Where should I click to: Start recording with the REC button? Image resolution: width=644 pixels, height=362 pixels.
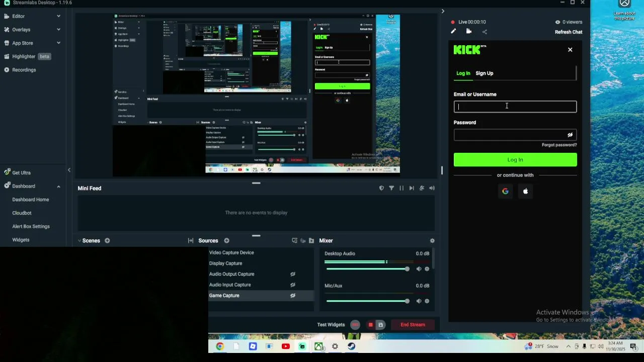coord(355,325)
